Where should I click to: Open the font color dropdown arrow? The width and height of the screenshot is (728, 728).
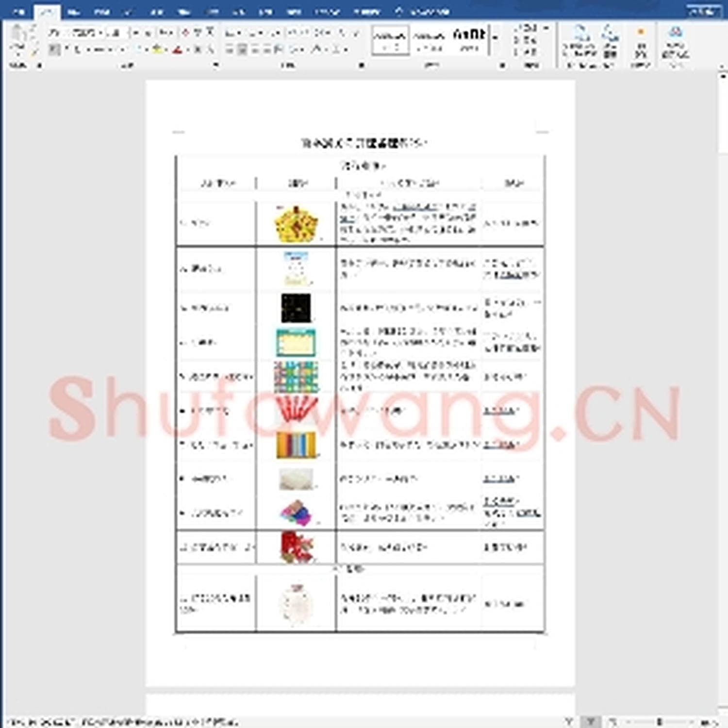click(187, 49)
